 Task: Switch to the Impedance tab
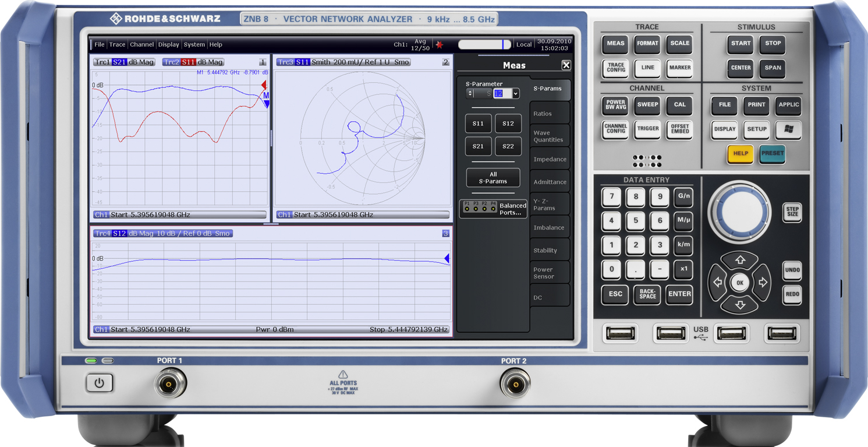[x=550, y=159]
